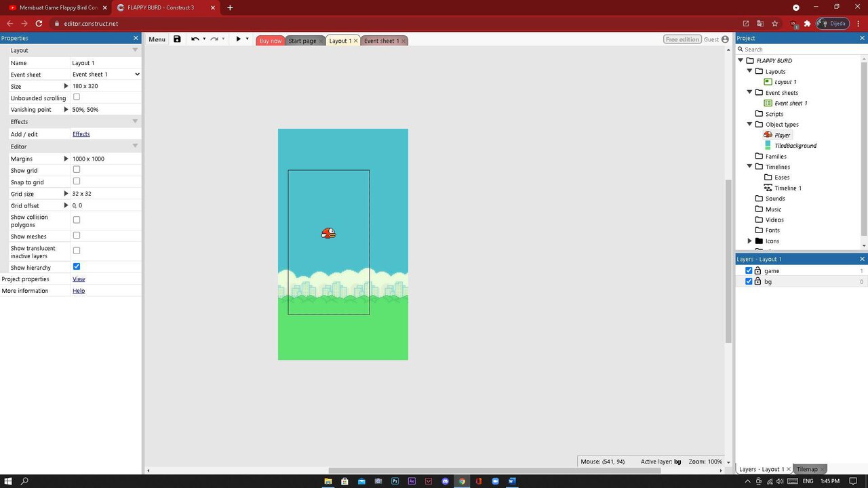This screenshot has height=488, width=868.
Task: Open After Effects from the taskbar
Action: [x=412, y=481]
